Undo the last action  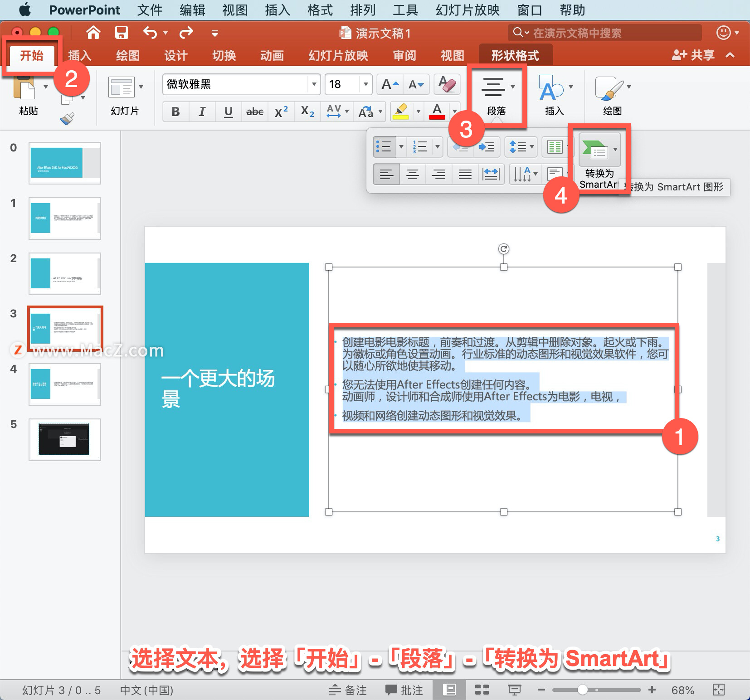point(150,33)
